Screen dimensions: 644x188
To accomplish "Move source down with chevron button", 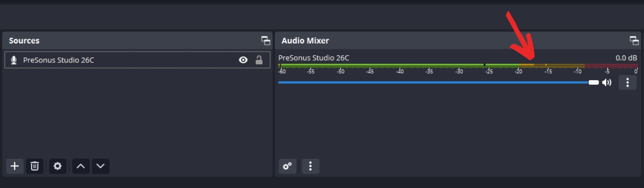I will coord(101,166).
